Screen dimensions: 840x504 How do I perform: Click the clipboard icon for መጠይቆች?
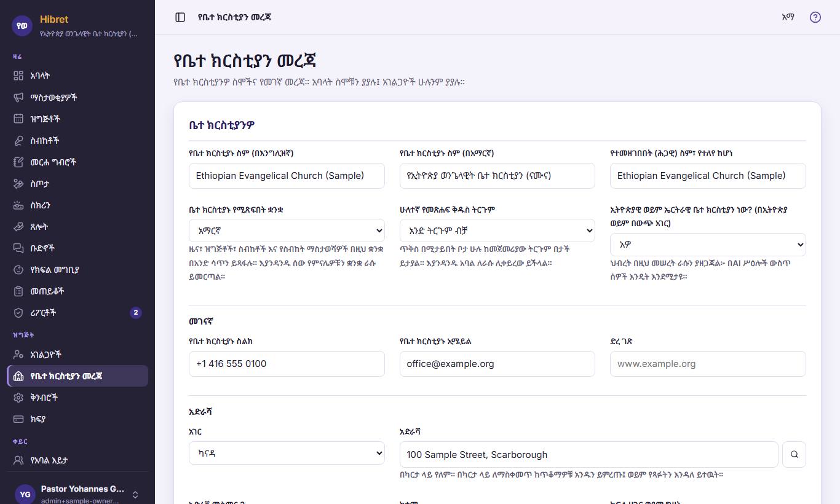tap(18, 291)
